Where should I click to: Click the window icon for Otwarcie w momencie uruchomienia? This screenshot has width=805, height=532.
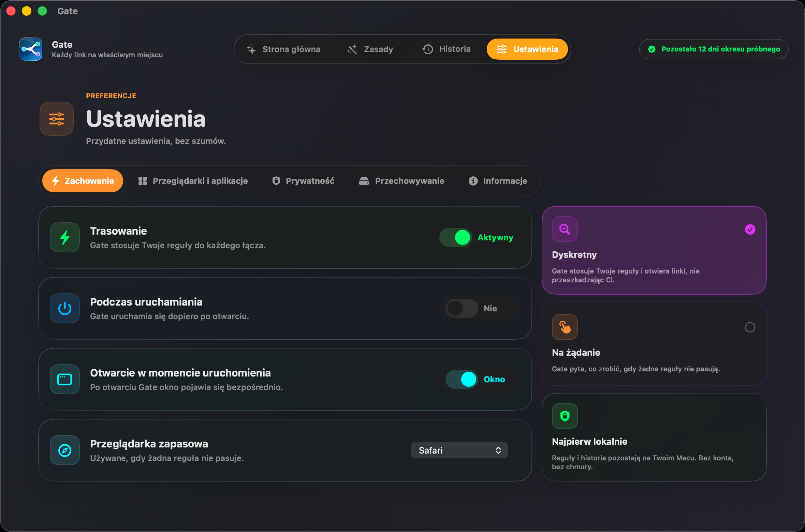click(x=65, y=379)
